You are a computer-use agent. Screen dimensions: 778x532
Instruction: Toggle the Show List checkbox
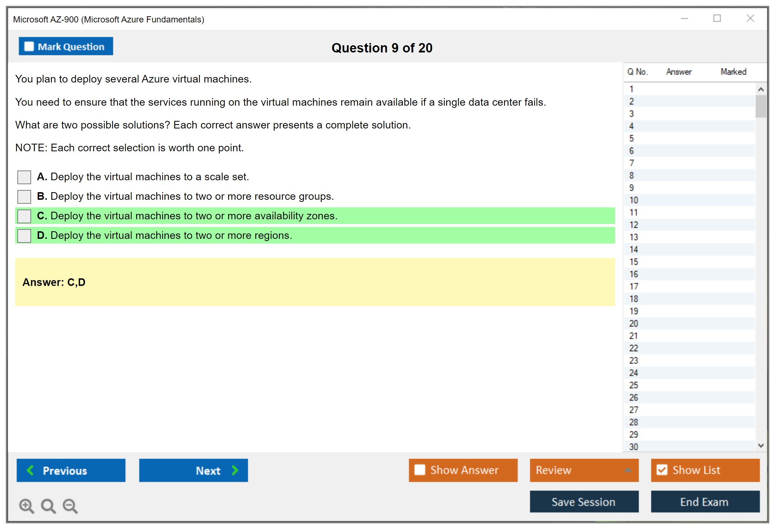(662, 470)
